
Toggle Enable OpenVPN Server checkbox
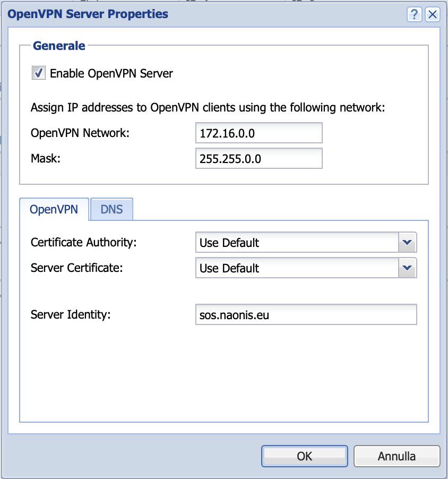(x=39, y=73)
